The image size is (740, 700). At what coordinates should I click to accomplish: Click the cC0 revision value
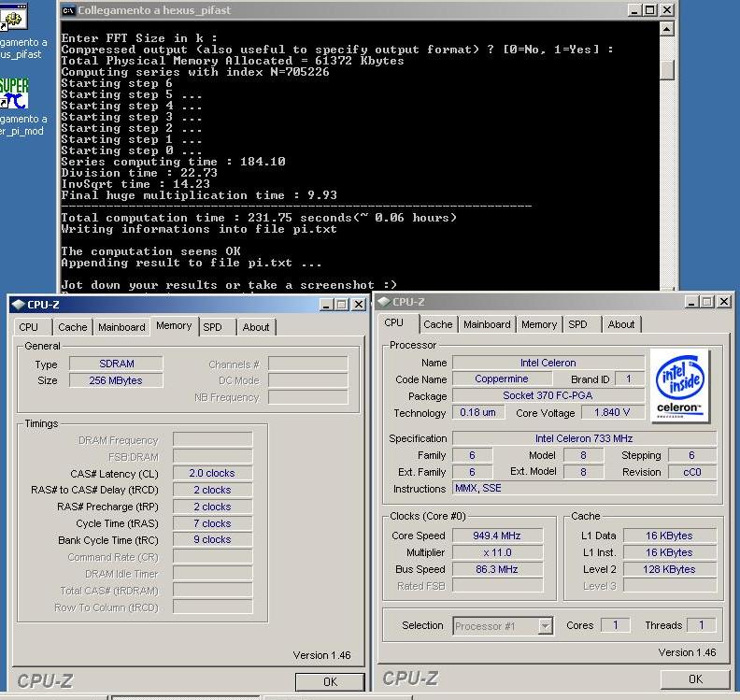click(x=692, y=472)
